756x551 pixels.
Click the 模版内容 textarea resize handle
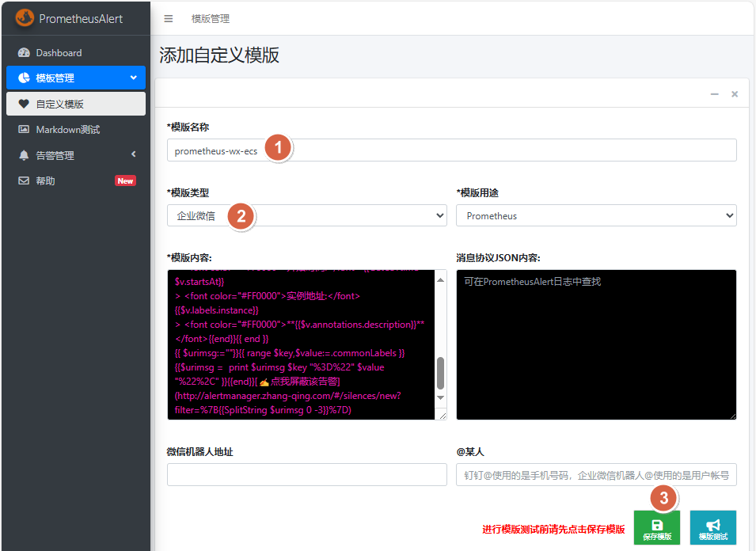pos(443,415)
